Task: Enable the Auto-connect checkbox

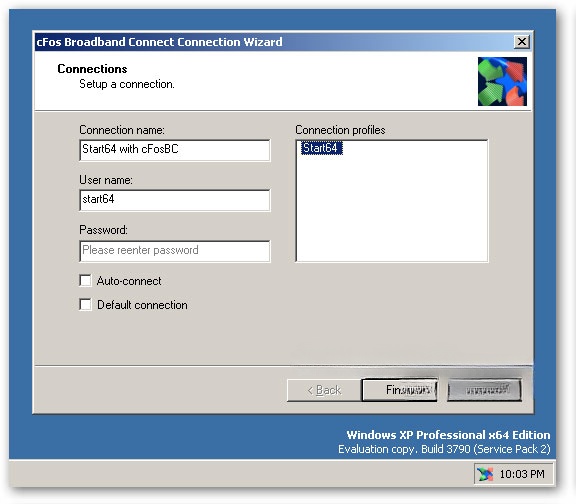Action: pos(85,281)
